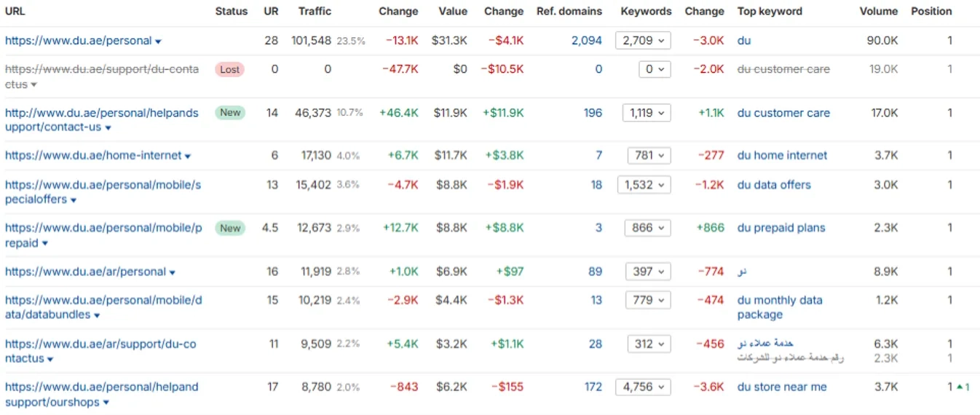Open the 397 keywords dropdown
This screenshot has width=980, height=415.
pos(648,272)
